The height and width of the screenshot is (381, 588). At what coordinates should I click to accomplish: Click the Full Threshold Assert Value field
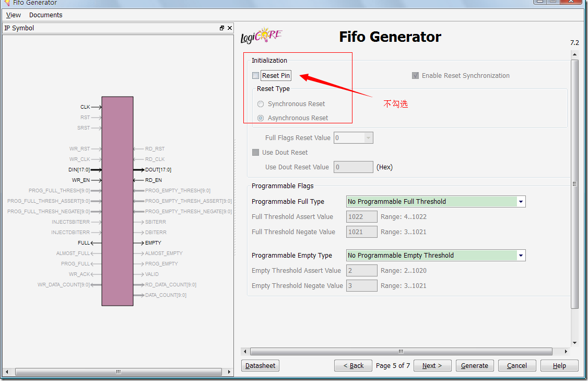(x=361, y=217)
